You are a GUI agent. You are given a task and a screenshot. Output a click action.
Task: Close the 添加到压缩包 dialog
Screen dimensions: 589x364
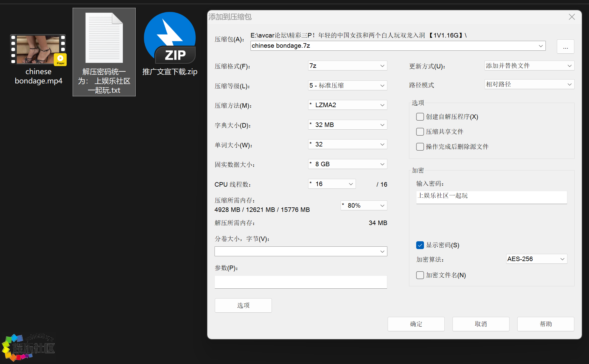[x=572, y=17]
